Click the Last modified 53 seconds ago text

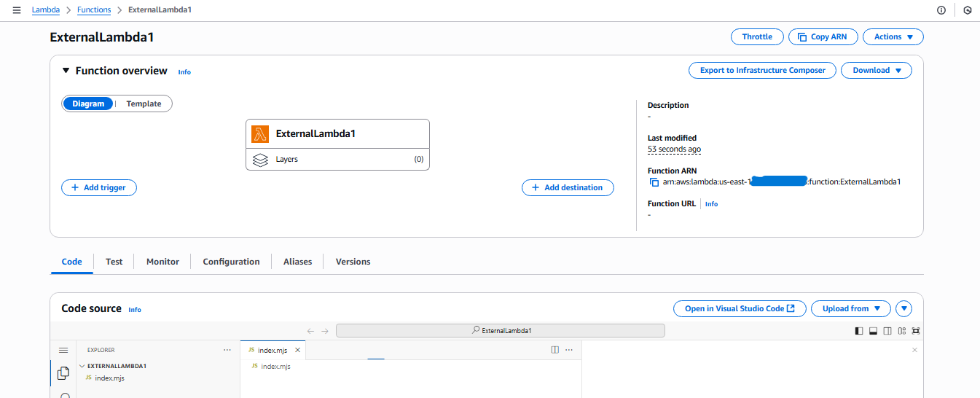click(x=675, y=149)
